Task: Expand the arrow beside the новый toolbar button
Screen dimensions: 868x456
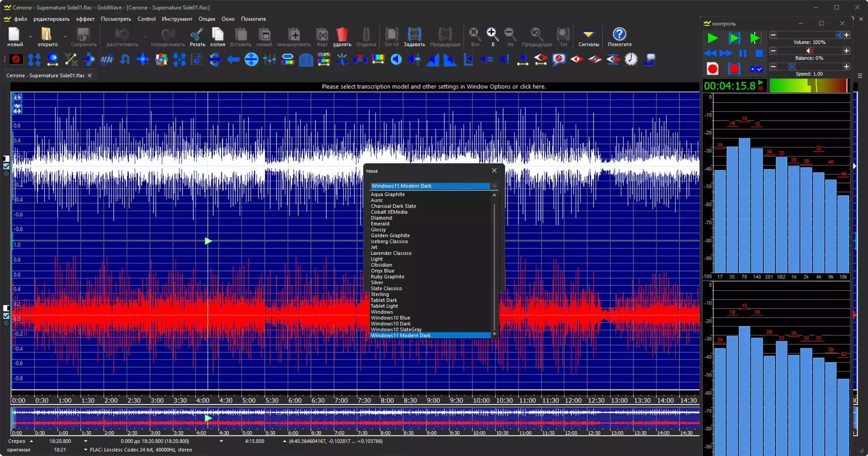Action: point(30,37)
